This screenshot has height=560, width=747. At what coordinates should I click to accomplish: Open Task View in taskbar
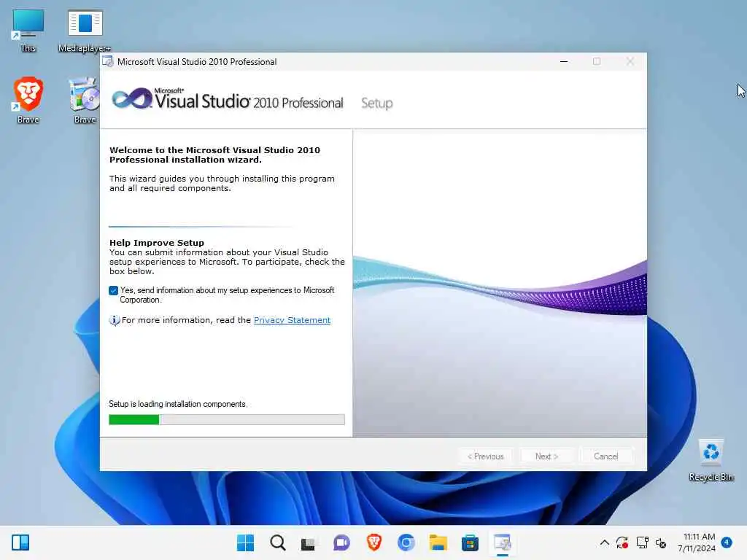(309, 543)
